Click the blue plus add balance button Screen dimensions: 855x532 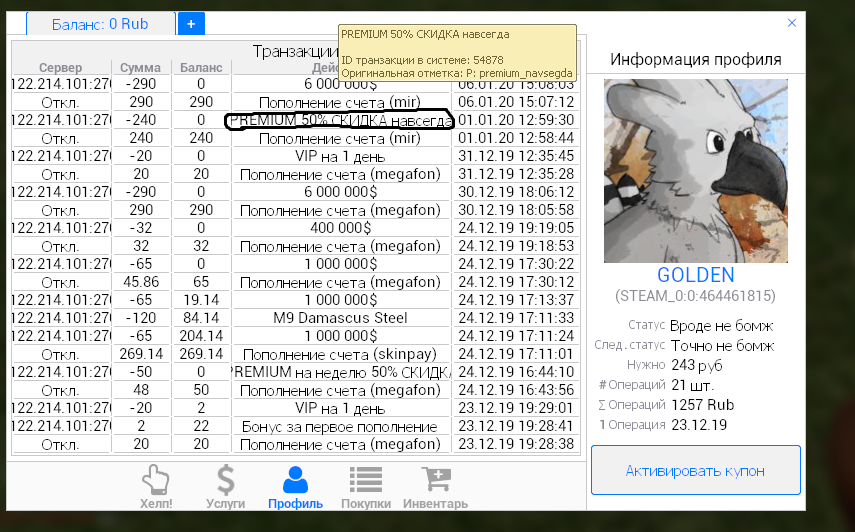point(191,23)
